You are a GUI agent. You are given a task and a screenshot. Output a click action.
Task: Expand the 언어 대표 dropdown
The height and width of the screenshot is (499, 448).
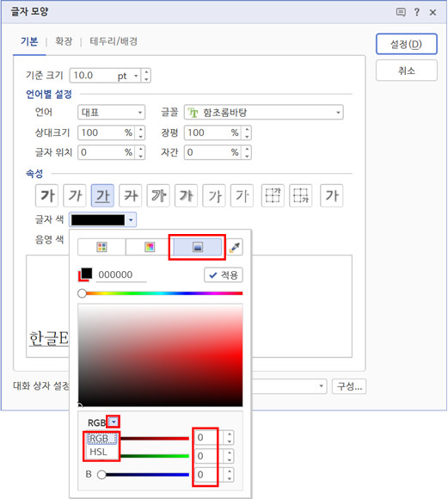click(139, 113)
